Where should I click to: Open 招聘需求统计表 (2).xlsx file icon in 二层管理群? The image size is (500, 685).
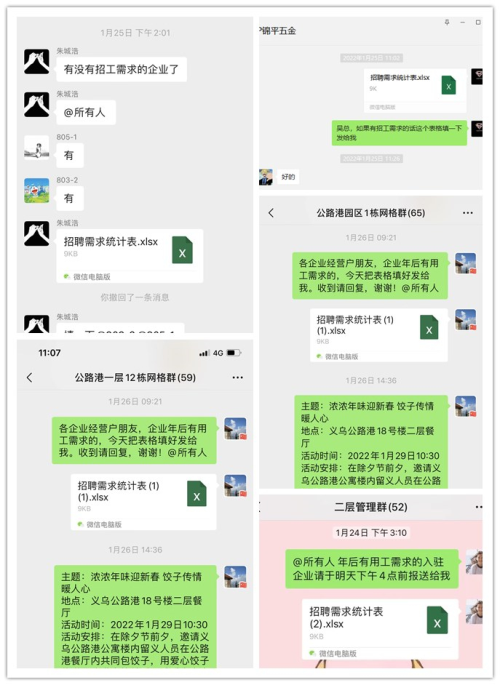tap(437, 620)
